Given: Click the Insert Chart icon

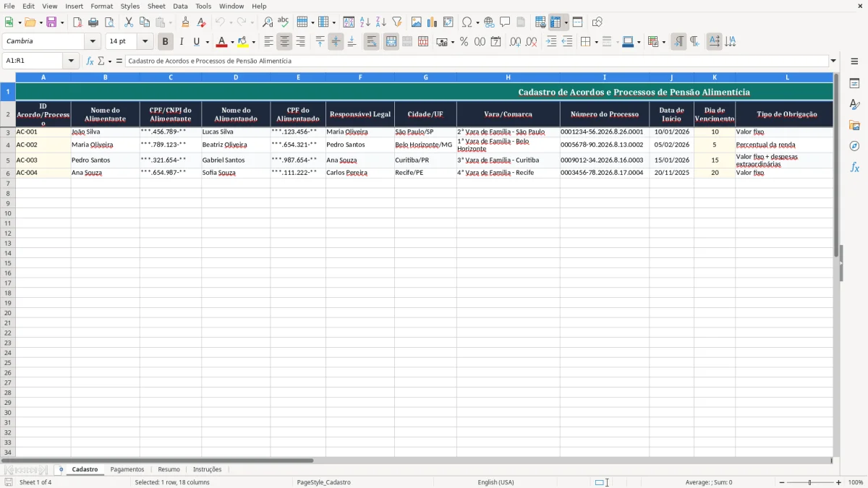Looking at the screenshot, I should [433, 22].
